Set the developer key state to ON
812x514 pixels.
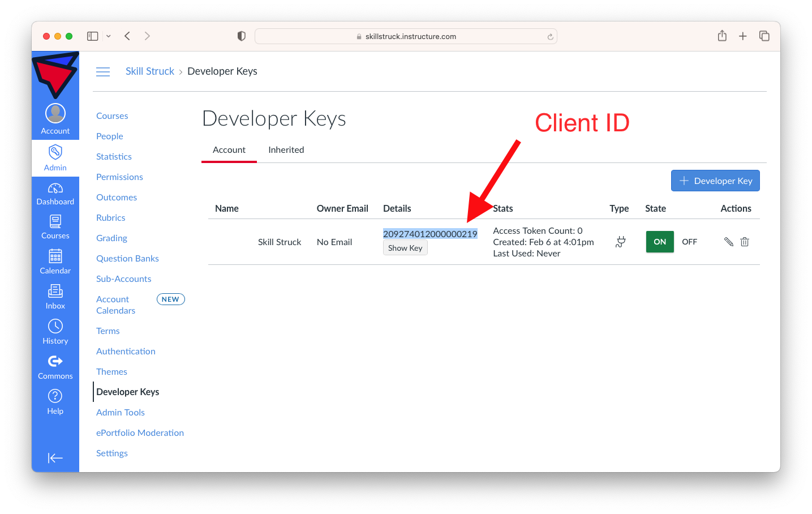pos(659,242)
